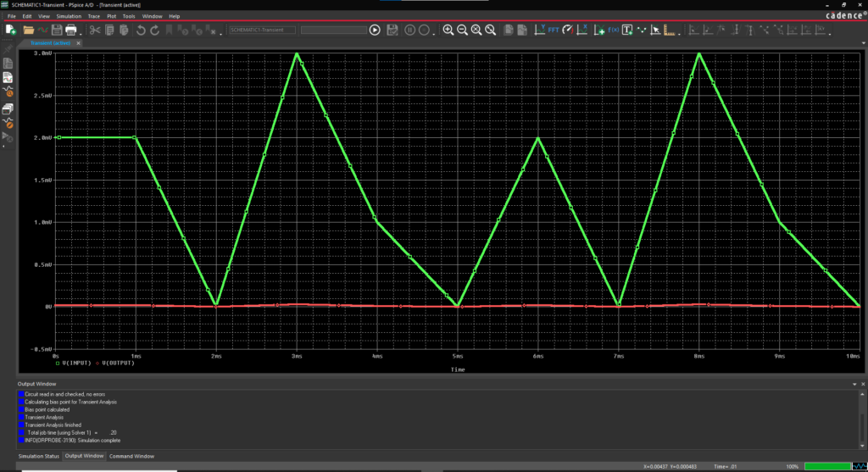Open the File menu

pyautogui.click(x=12, y=16)
